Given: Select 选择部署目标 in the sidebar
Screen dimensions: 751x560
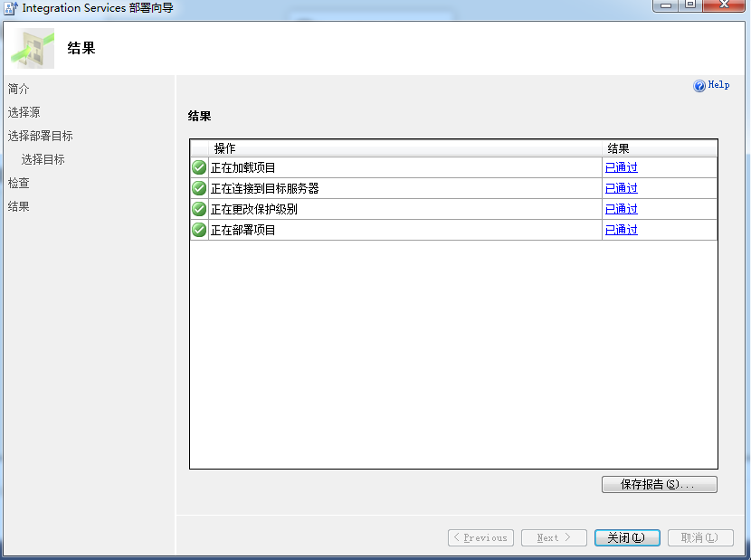Looking at the screenshot, I should pos(41,135).
